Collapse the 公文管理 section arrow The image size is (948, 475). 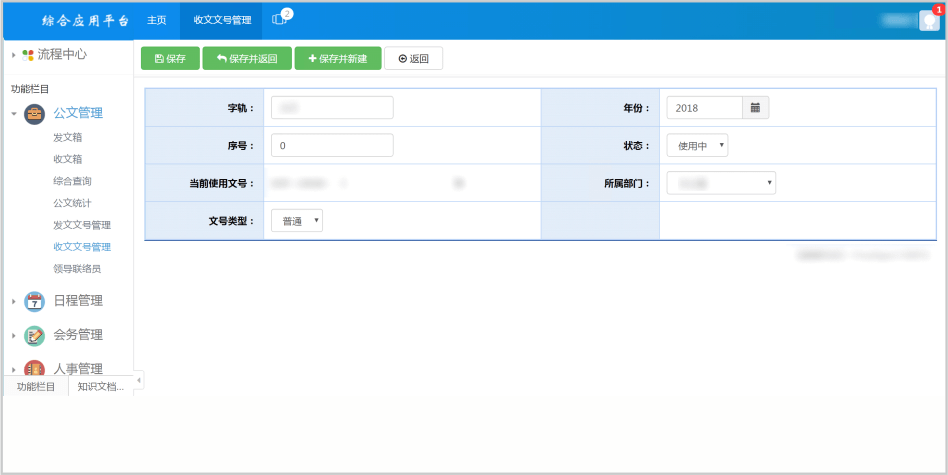coord(14,114)
